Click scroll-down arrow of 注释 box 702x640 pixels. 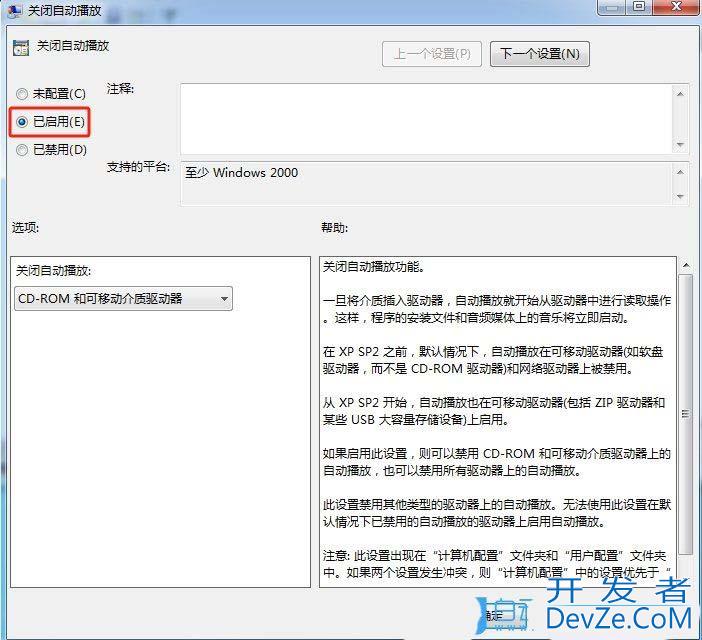pos(680,145)
